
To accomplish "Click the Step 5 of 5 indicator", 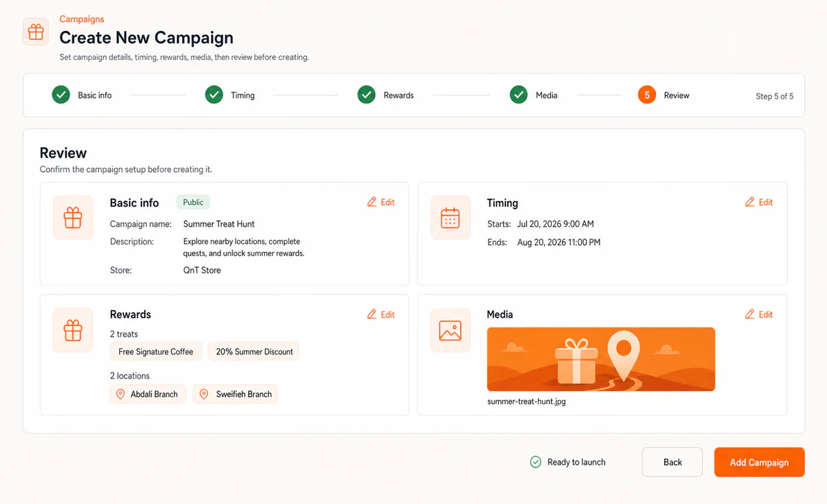I will click(x=775, y=96).
